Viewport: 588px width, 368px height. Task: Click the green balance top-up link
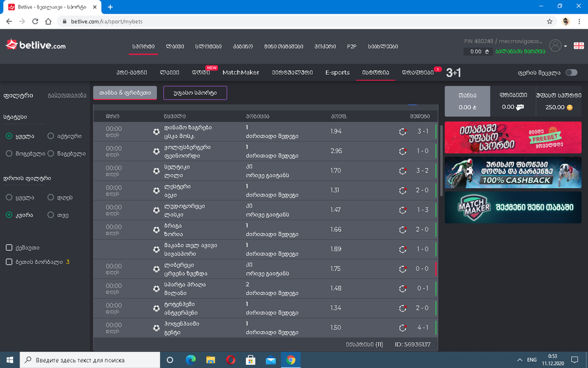point(520,51)
